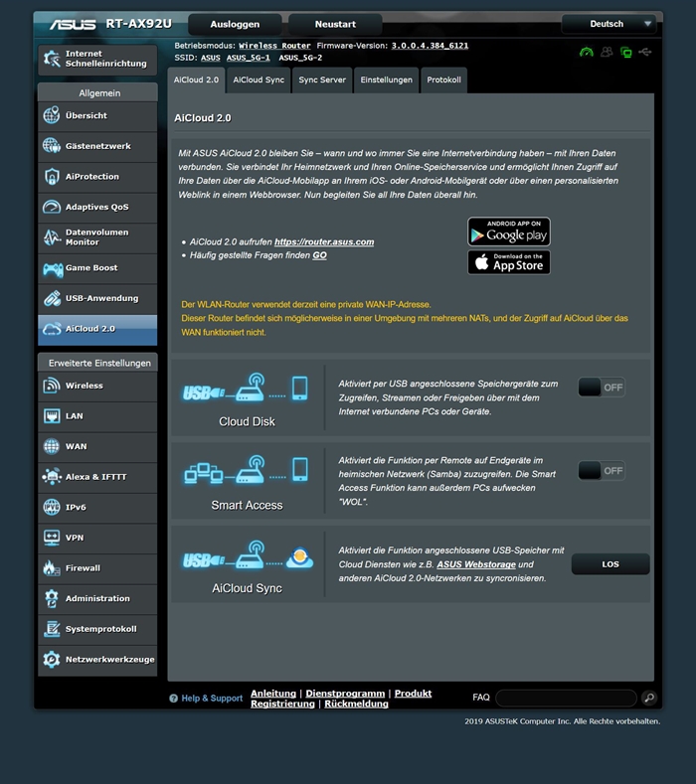Open LAN settings icon
The image size is (696, 784).
point(52,416)
